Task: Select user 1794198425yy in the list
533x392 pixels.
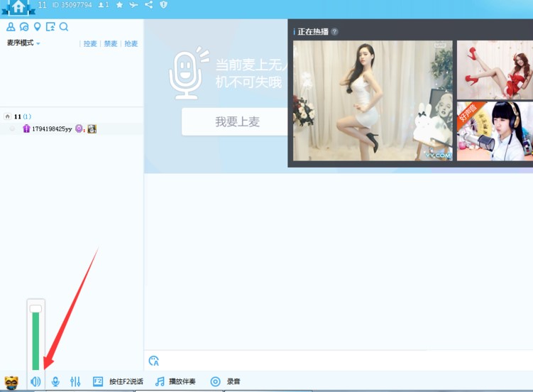Action: [x=72, y=129]
